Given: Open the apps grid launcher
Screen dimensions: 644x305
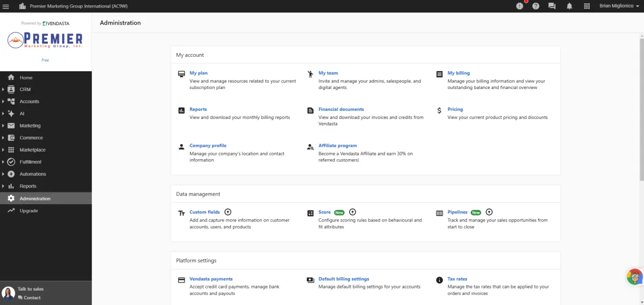Looking at the screenshot, I should [x=587, y=6].
